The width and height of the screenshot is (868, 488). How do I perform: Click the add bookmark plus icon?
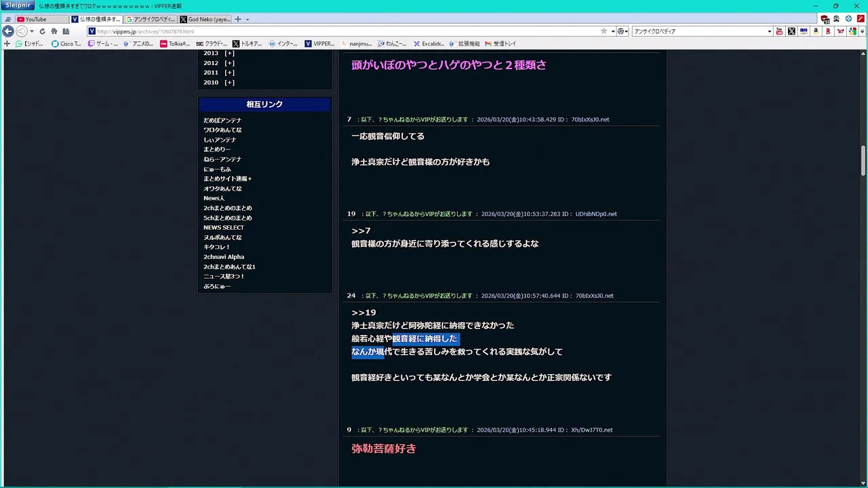pyautogui.click(x=7, y=43)
